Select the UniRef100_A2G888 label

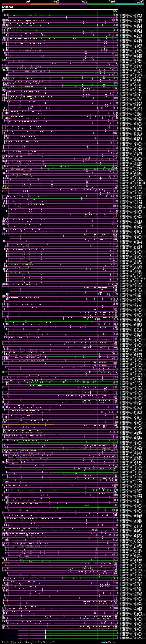pyautogui.click(x=131, y=50)
